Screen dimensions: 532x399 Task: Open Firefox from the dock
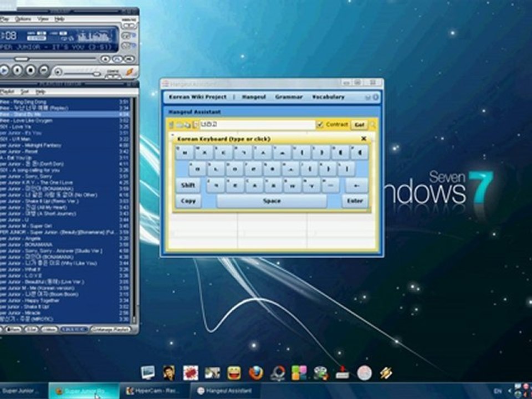256,373
